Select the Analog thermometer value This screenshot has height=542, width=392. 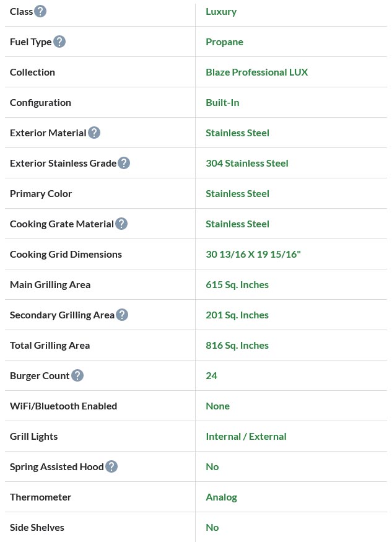click(x=221, y=497)
